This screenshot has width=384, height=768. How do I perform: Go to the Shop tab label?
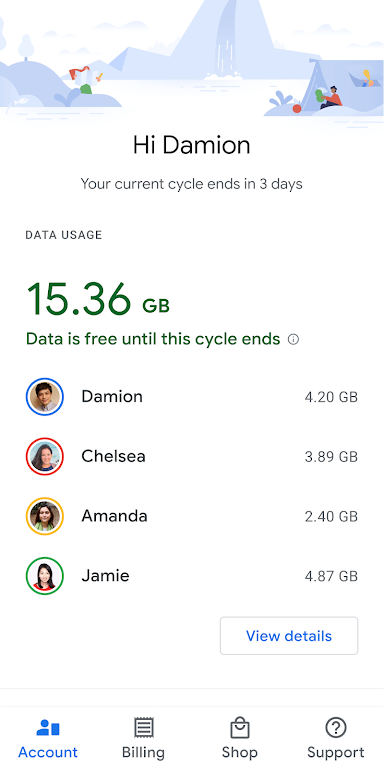point(240,752)
